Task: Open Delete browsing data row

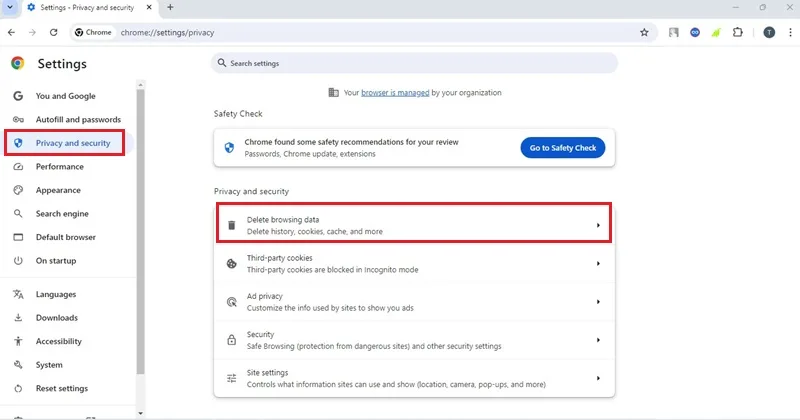Action: coord(414,225)
